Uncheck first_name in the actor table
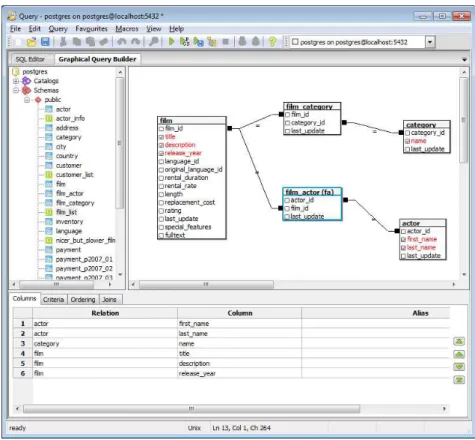This screenshot has height=440, width=475. (403, 239)
